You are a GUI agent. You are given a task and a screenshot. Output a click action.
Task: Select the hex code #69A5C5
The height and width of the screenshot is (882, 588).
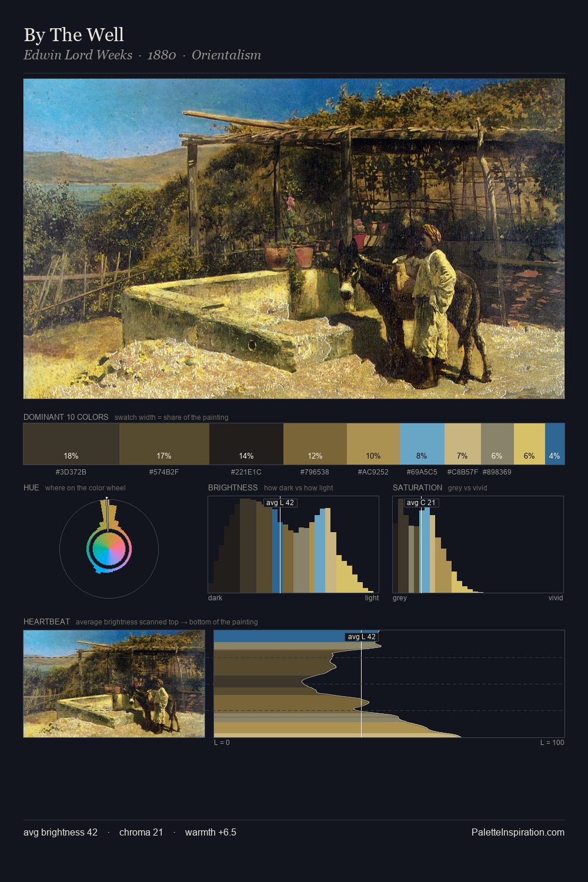(x=422, y=472)
